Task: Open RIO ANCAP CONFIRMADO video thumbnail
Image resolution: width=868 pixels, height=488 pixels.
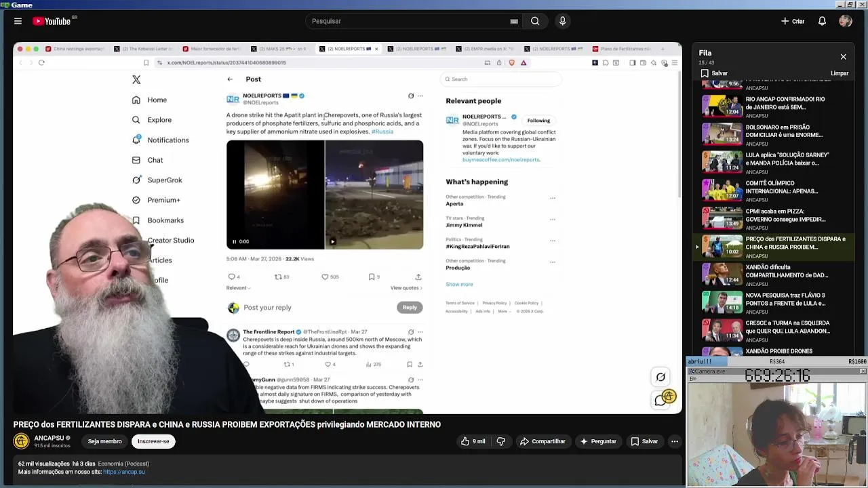Action: [722, 106]
